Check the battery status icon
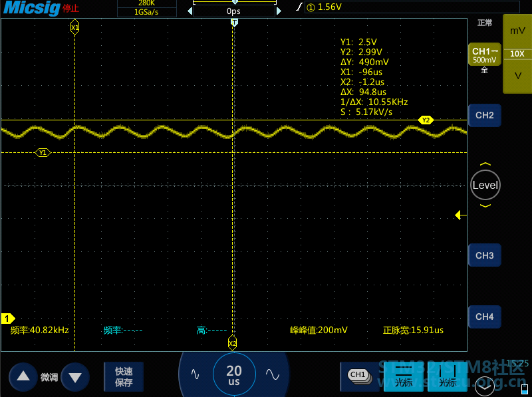The width and height of the screenshot is (532, 397). [525, 388]
